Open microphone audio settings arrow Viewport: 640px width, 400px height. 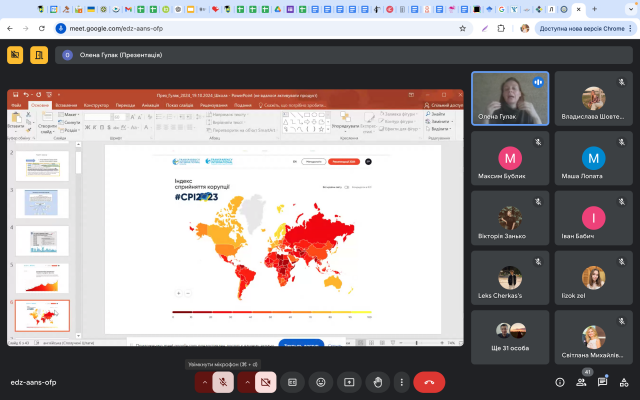[204, 381]
